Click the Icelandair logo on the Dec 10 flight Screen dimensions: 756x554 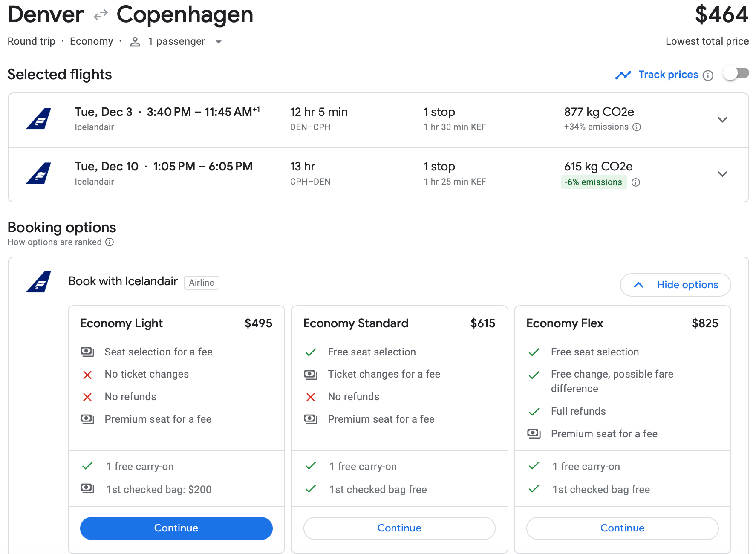pos(38,173)
